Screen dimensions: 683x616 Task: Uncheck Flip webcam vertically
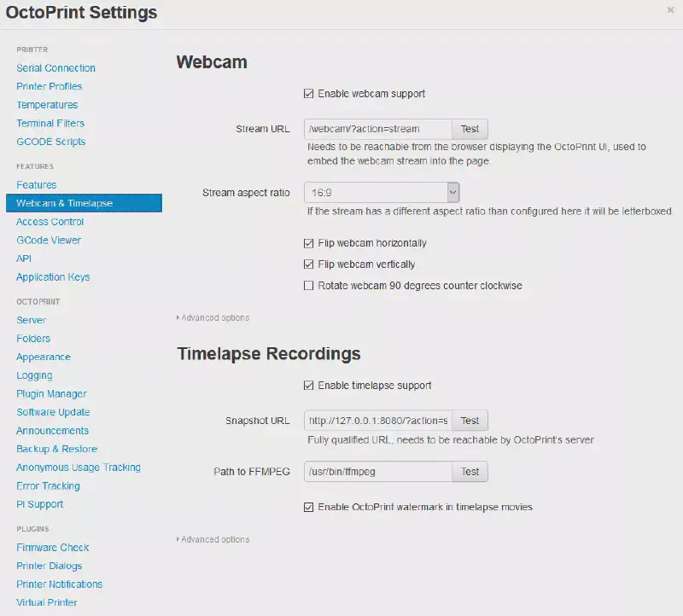pyautogui.click(x=309, y=264)
